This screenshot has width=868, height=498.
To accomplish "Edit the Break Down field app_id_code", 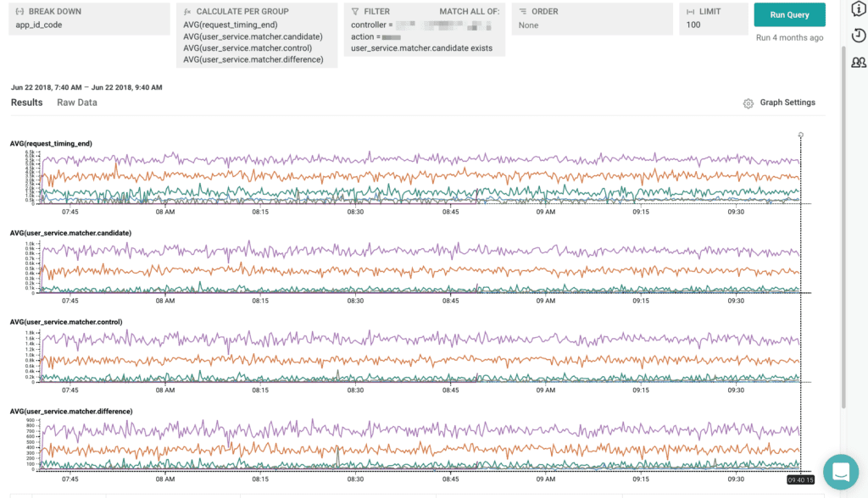I will coord(39,25).
